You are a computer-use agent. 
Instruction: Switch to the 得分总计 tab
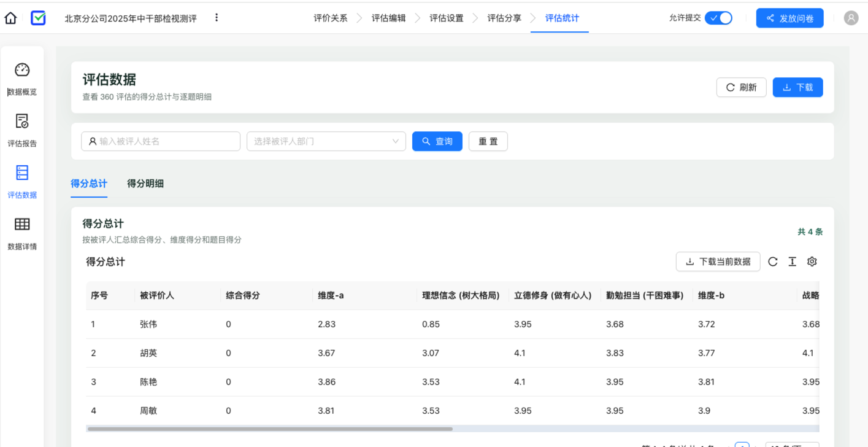point(89,184)
